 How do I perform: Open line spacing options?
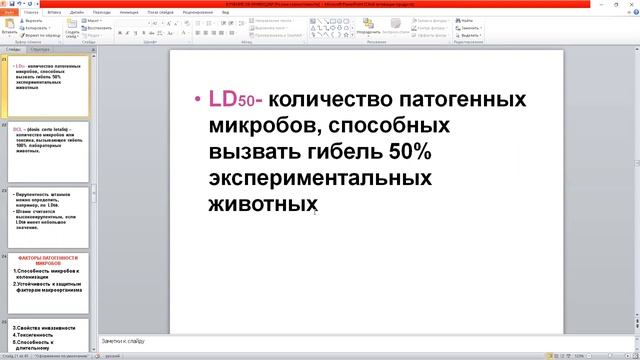241,23
